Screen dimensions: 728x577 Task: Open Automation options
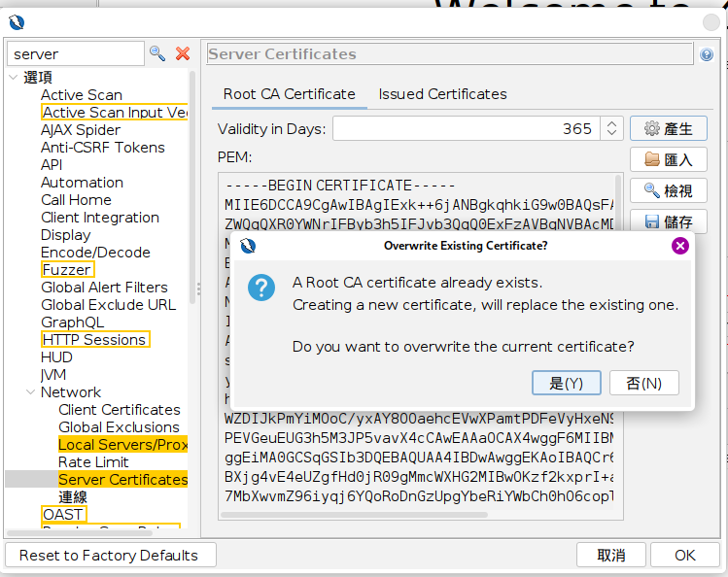(x=82, y=183)
